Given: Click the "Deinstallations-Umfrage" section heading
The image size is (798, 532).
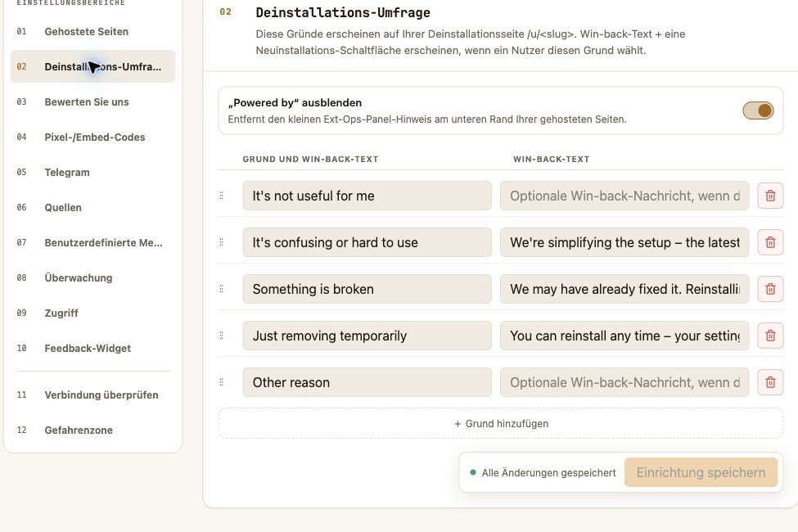Looking at the screenshot, I should pyautogui.click(x=343, y=13).
